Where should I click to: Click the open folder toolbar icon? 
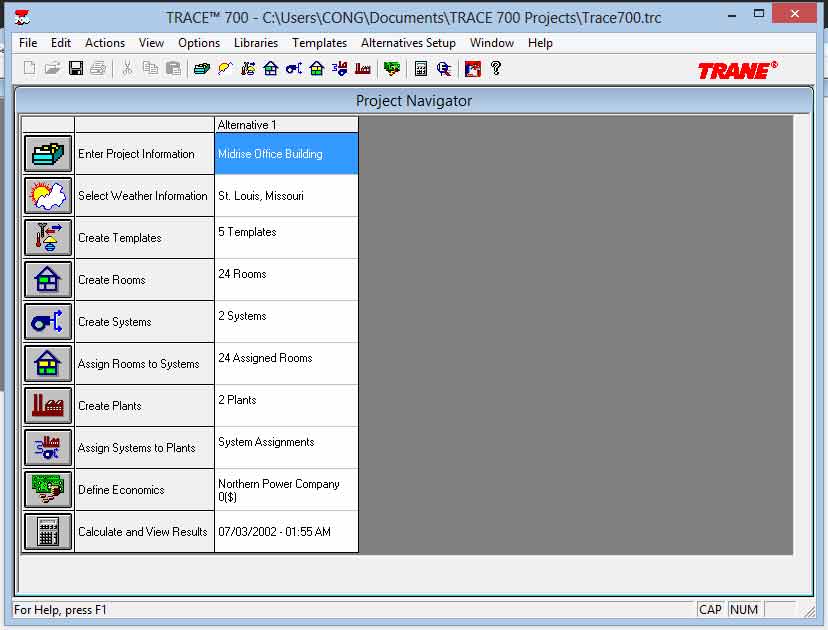tap(52, 69)
